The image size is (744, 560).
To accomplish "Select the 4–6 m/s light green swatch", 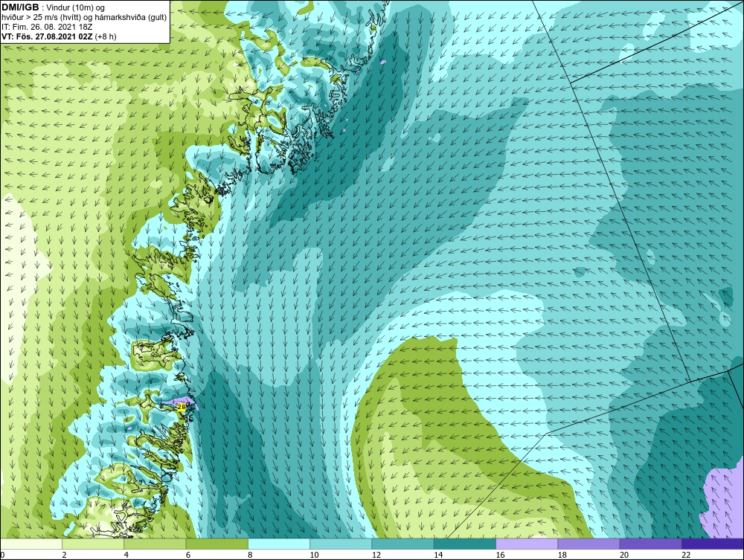I will click(x=155, y=544).
